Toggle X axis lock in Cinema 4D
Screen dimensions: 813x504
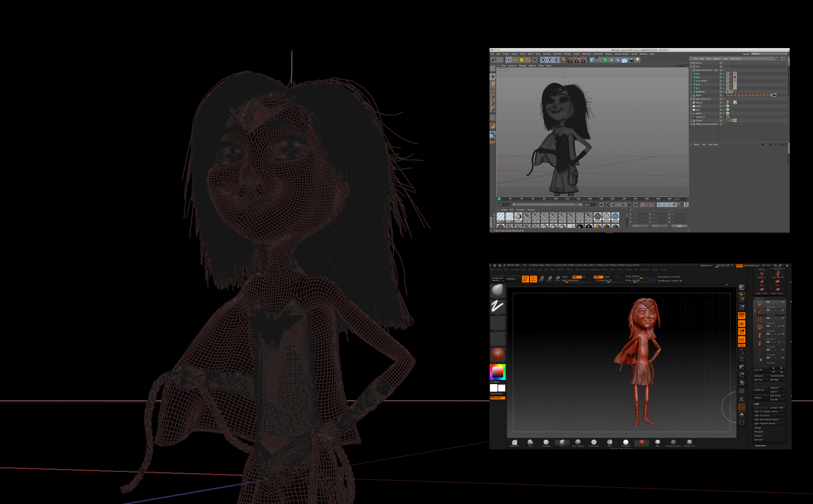coord(543,60)
